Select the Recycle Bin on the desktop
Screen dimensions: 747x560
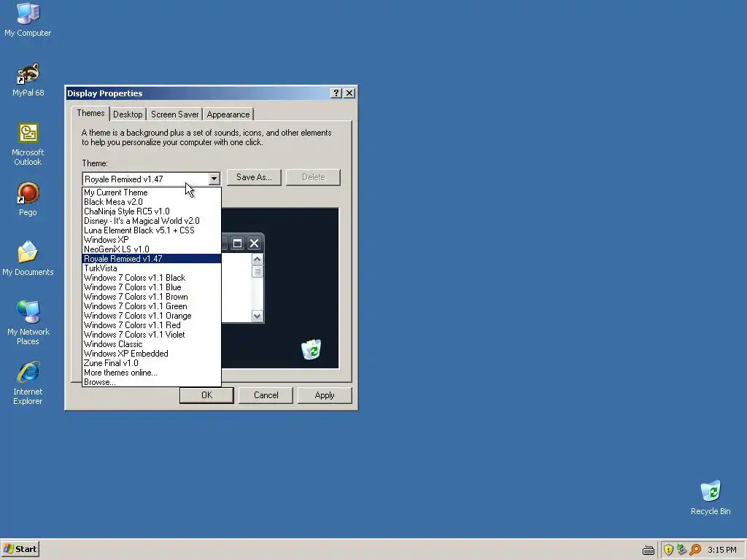pos(711,497)
